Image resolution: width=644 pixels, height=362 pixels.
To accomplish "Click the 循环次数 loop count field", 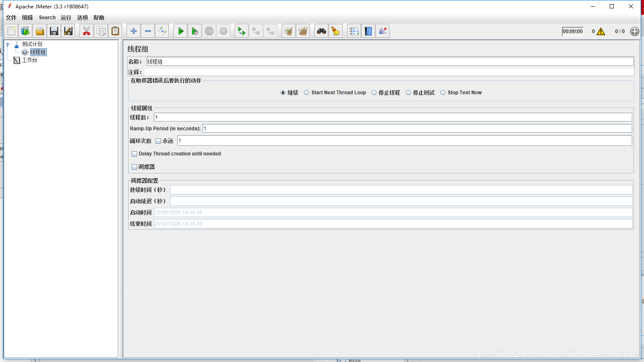I will [405, 141].
